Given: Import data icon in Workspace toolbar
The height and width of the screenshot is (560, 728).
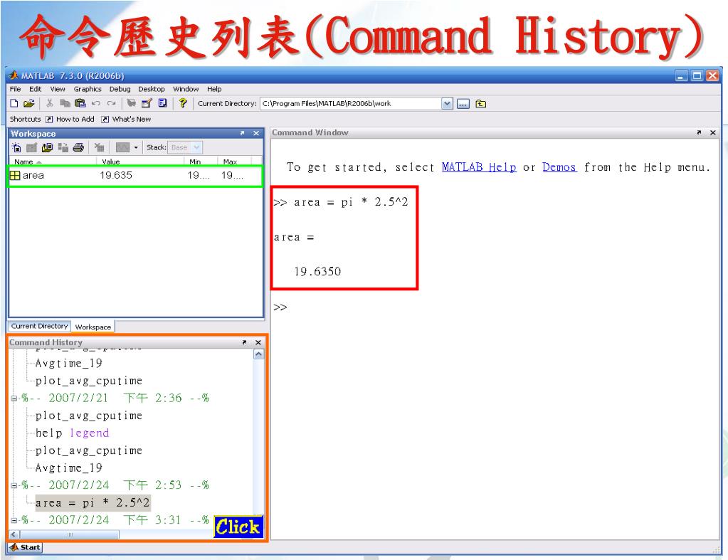Looking at the screenshot, I should click(x=48, y=148).
